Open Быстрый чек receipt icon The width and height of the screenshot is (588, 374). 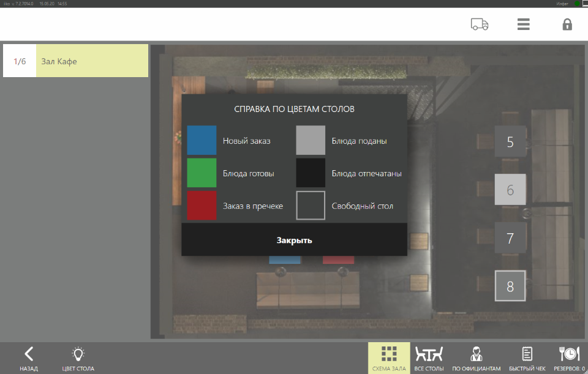pos(527,358)
